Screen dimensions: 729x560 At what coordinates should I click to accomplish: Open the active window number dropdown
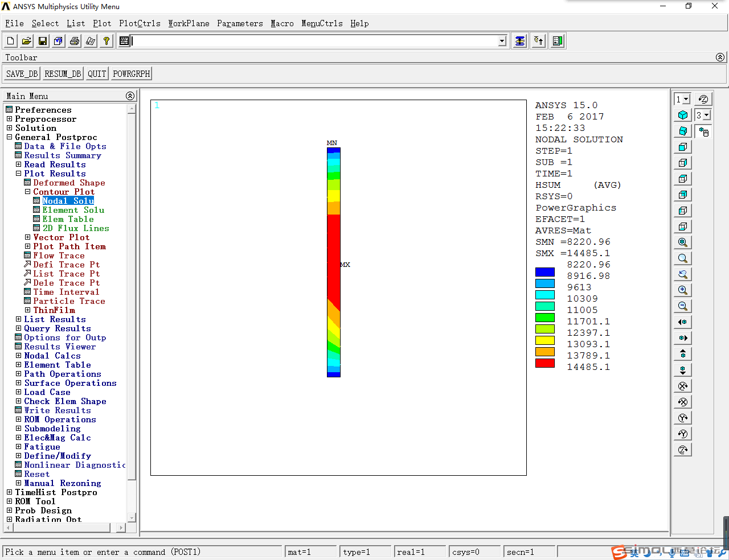click(x=686, y=99)
